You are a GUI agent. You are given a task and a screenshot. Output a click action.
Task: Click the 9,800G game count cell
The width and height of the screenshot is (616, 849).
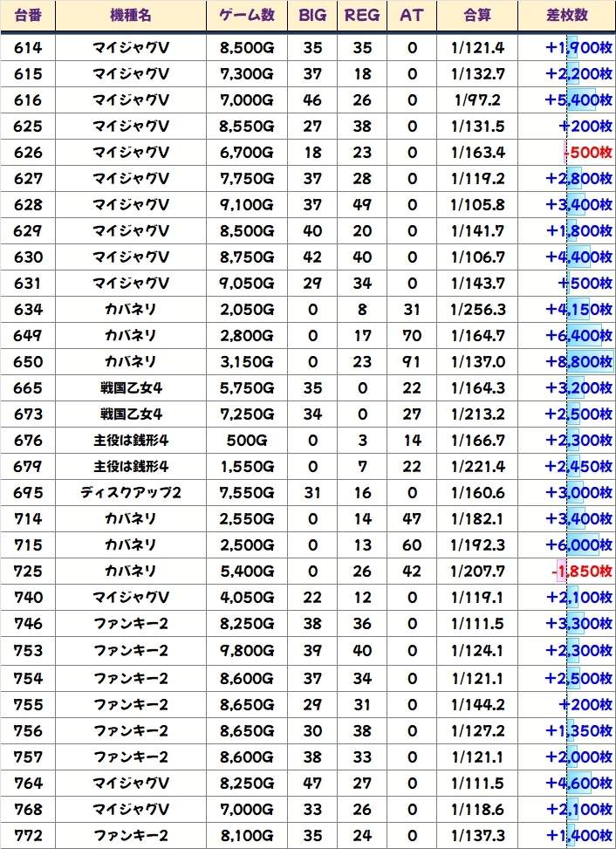pos(246,650)
